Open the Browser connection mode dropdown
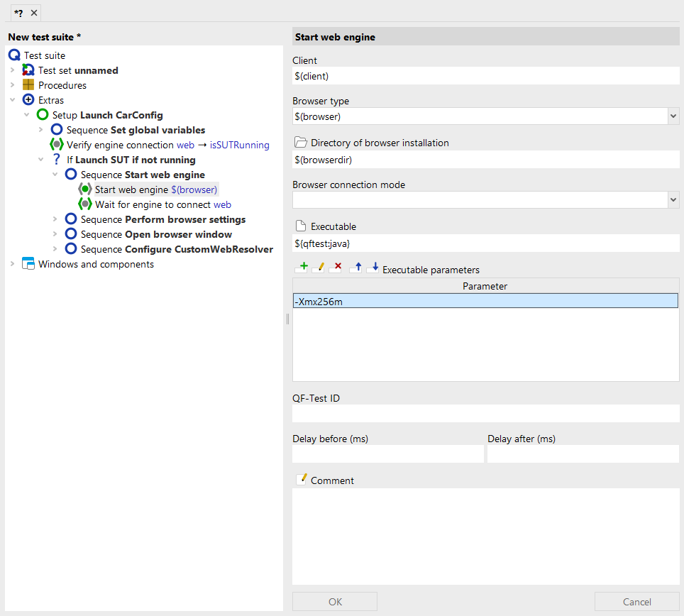Screen dimensions: 684x616 [x=673, y=200]
